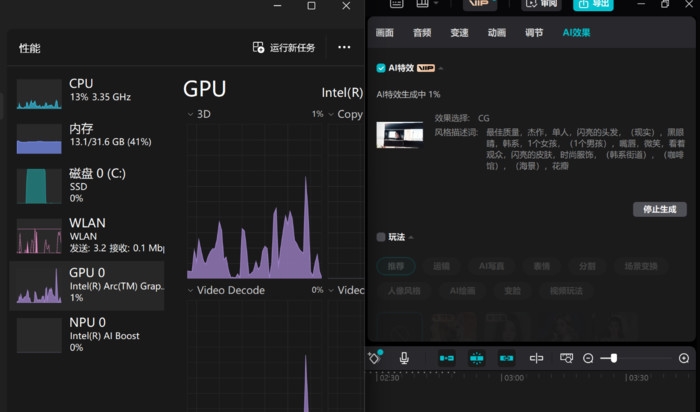The height and width of the screenshot is (412, 700).
Task: Switch to the 调节 tab
Action: tap(534, 33)
